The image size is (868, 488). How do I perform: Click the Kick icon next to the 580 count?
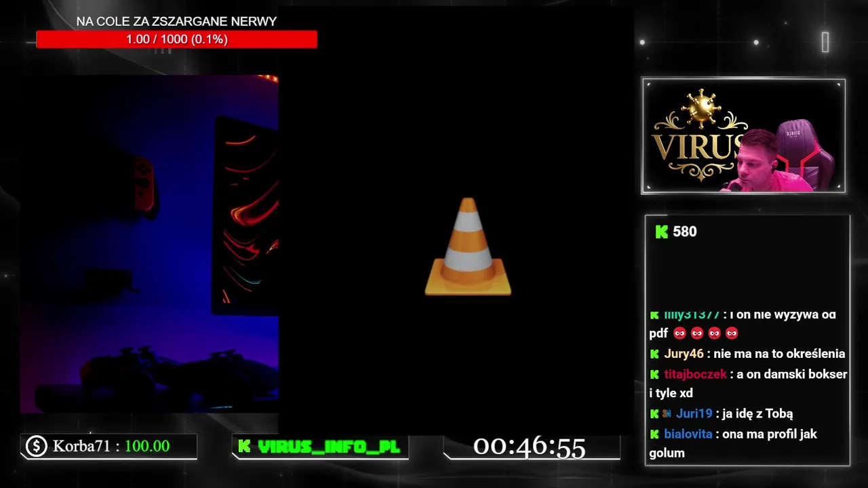click(x=662, y=232)
